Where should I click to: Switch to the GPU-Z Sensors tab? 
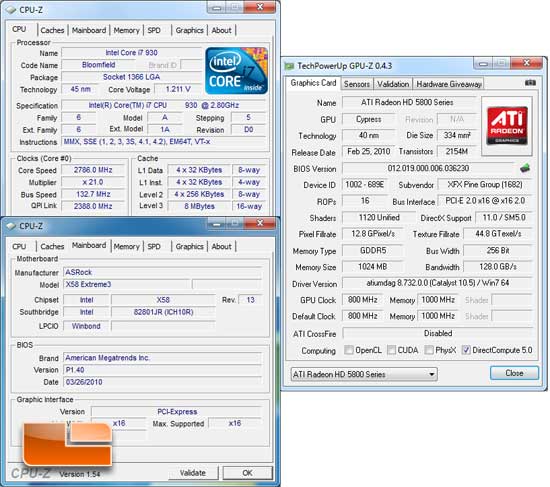(x=357, y=84)
